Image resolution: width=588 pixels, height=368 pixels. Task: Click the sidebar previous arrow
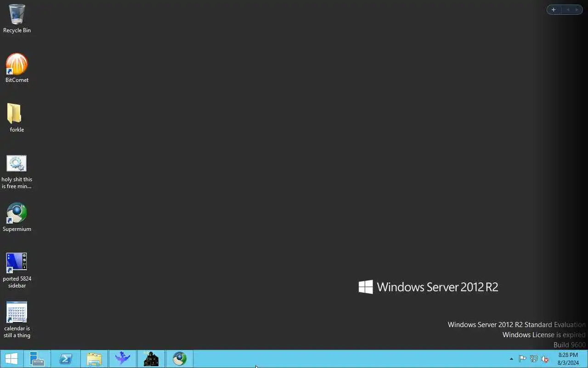tap(568, 10)
